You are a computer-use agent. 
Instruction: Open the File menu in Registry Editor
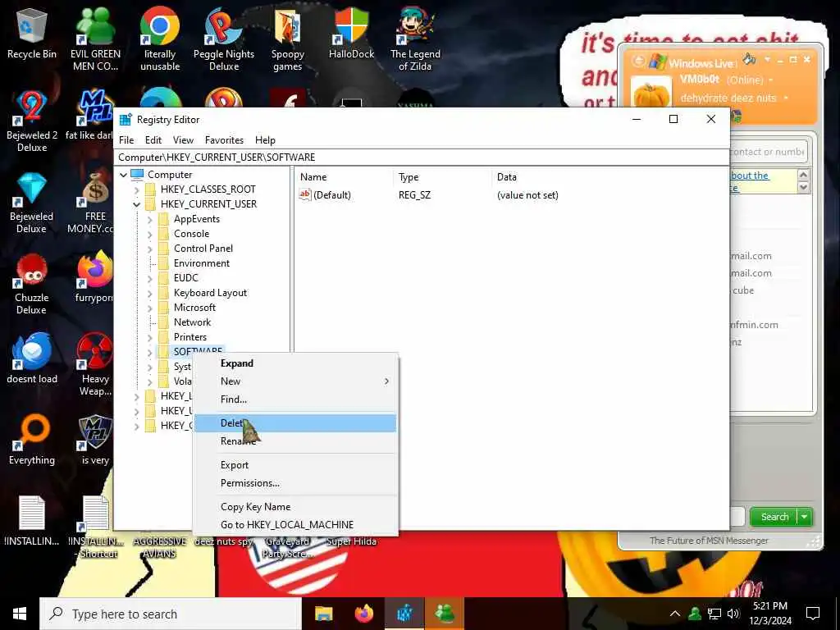[x=126, y=140]
